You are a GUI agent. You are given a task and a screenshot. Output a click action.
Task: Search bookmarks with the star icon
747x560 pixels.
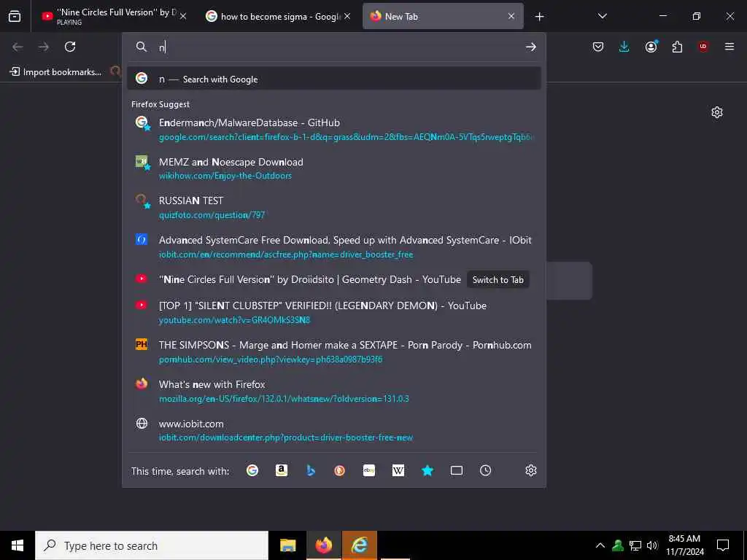coord(427,470)
